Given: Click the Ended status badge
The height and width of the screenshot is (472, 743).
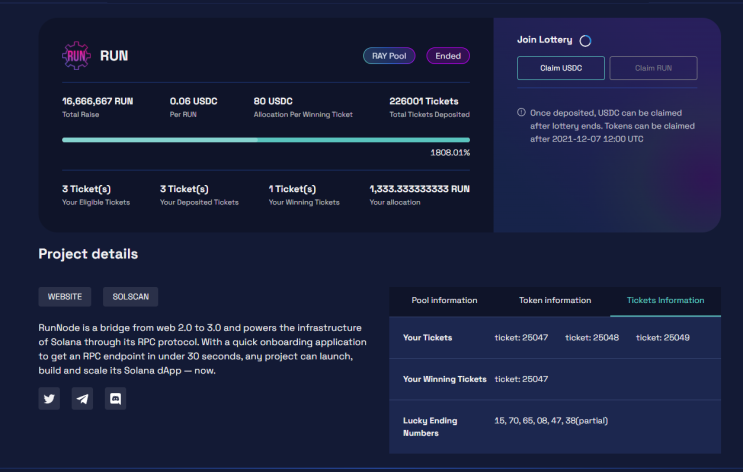Looking at the screenshot, I should coord(448,56).
